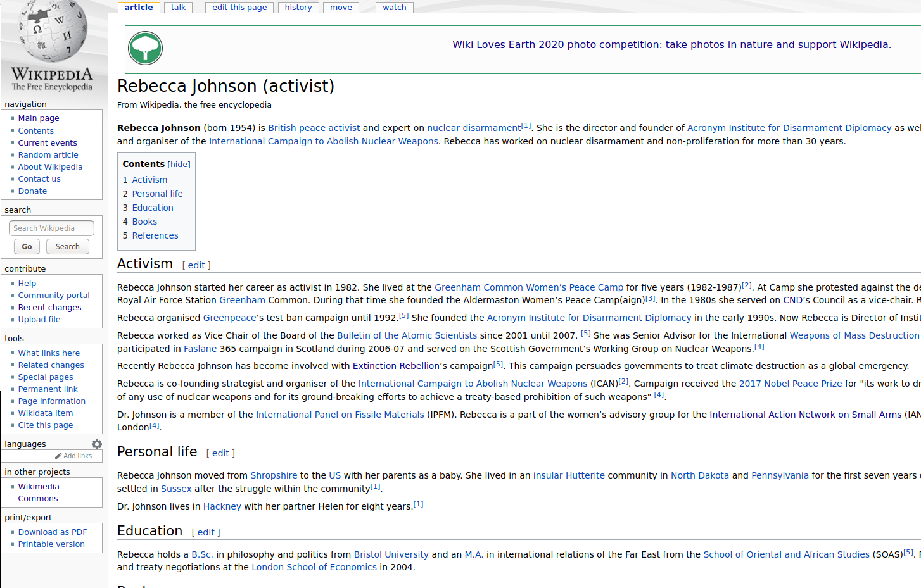Click the watch tab

click(x=394, y=8)
